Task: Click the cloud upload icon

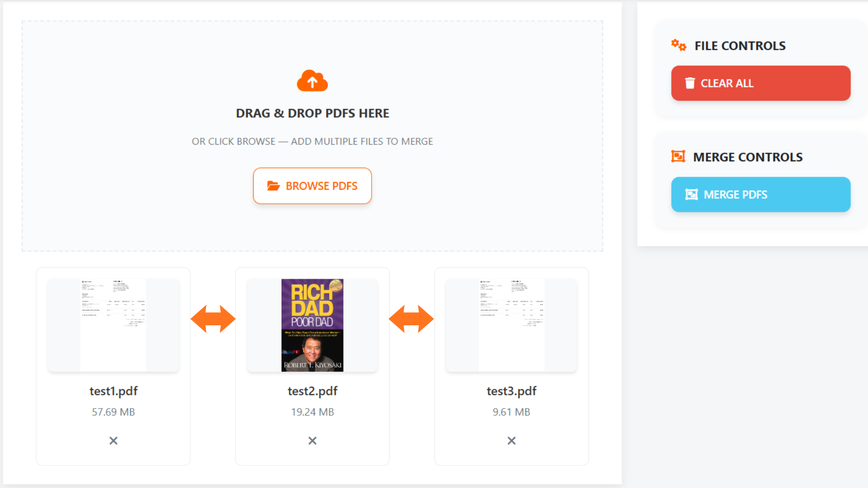Action: click(x=312, y=81)
